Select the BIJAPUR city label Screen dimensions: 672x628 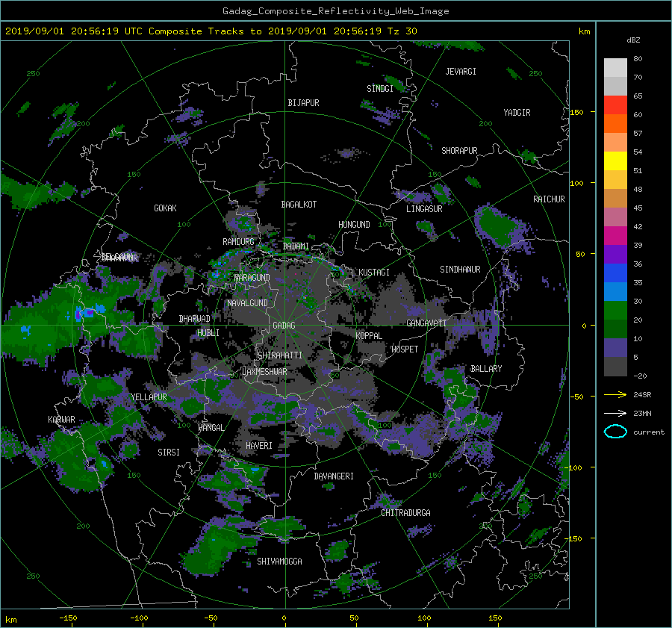pos(303,103)
